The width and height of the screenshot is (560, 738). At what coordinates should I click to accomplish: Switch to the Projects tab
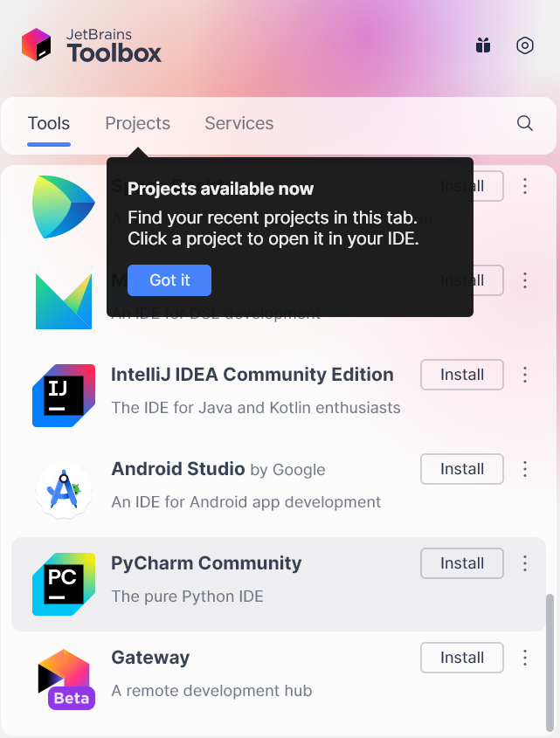point(137,123)
